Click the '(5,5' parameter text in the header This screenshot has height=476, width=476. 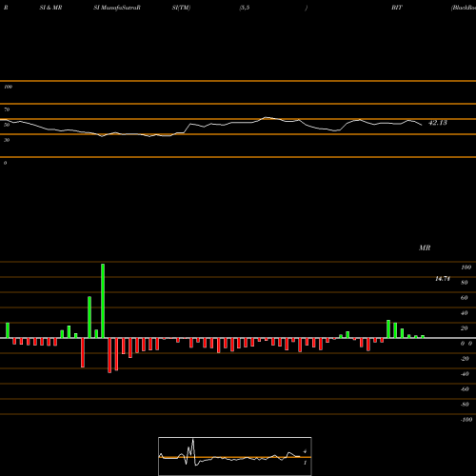(x=245, y=8)
